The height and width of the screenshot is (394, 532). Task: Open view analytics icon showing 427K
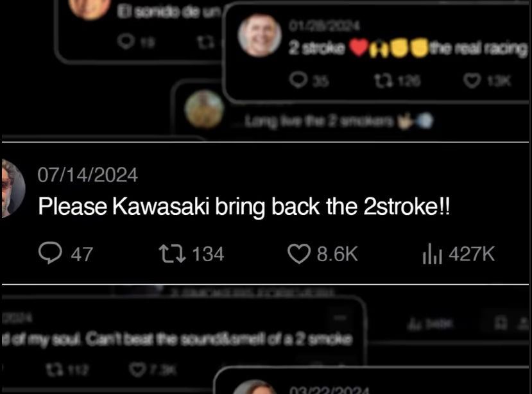432,253
